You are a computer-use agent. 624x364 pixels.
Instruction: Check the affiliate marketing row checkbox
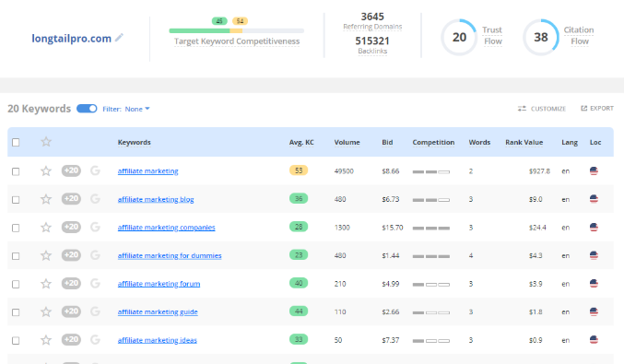(x=16, y=171)
